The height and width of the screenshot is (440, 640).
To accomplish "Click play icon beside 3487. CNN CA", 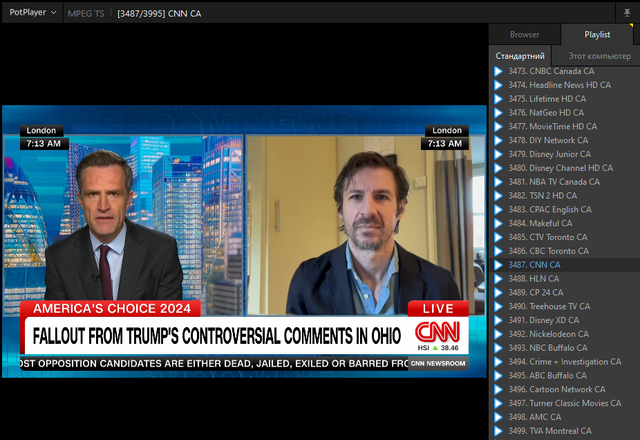I will 498,265.
